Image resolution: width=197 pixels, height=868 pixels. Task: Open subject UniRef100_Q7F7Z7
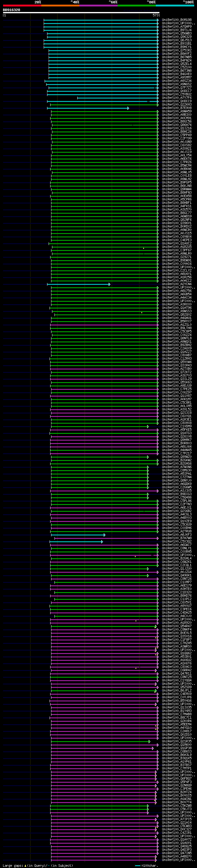177,88
